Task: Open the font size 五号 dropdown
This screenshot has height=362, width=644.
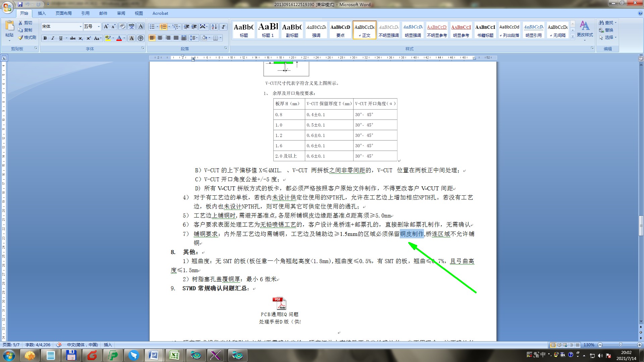Action: point(99,26)
